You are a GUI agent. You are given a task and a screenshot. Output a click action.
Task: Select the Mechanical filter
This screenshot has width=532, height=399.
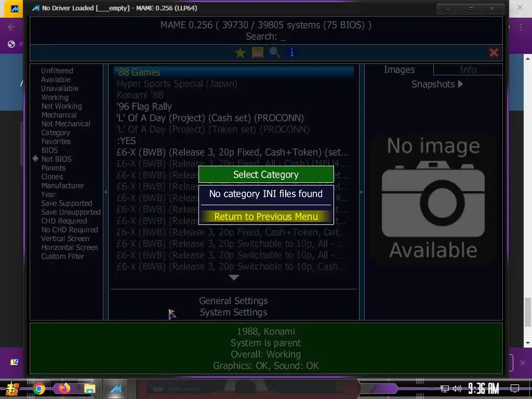[59, 115]
